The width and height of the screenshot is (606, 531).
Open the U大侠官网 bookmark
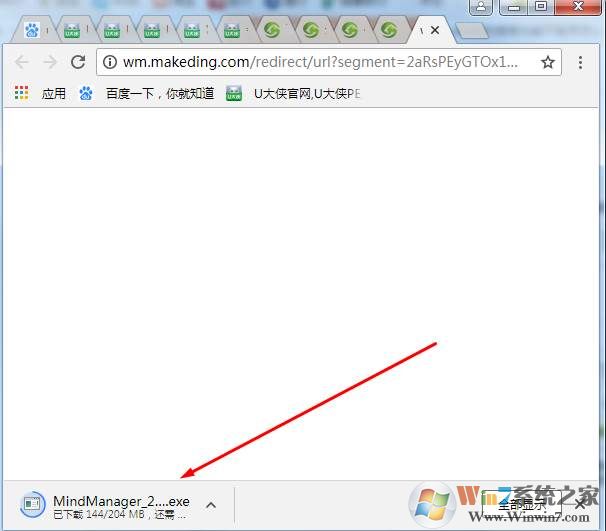[x=293, y=94]
